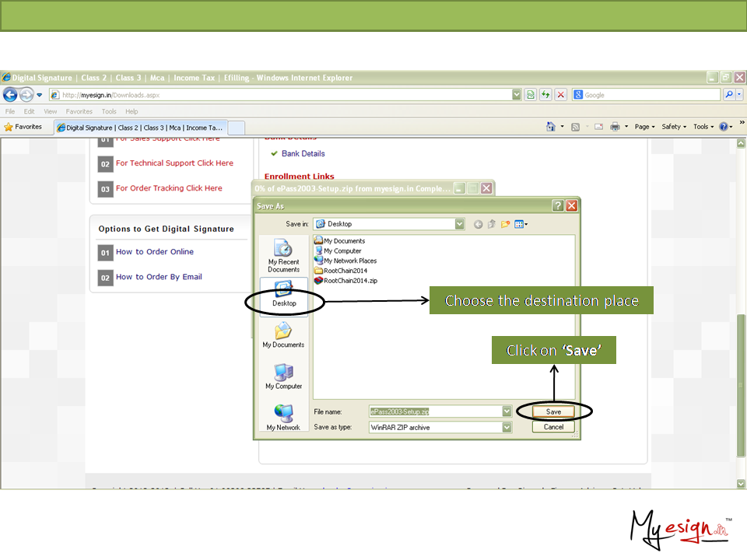Open the Favorites menu in the menu bar

coord(79,111)
